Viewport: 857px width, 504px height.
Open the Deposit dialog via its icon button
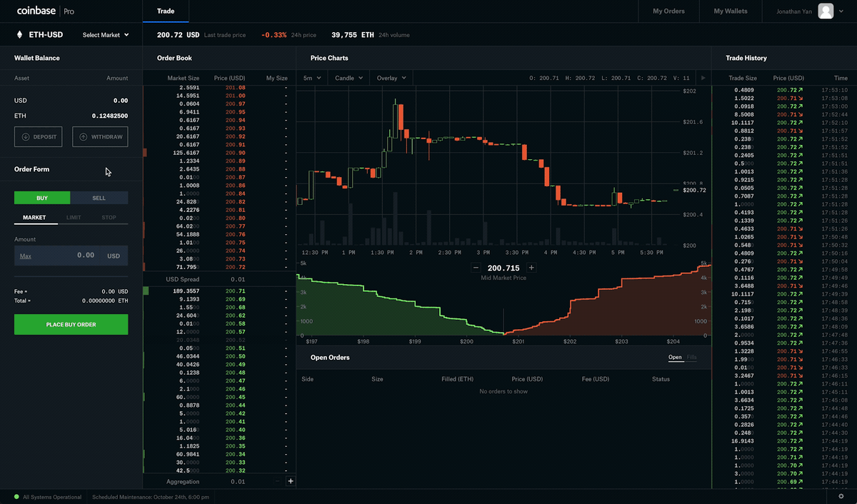[x=26, y=136]
